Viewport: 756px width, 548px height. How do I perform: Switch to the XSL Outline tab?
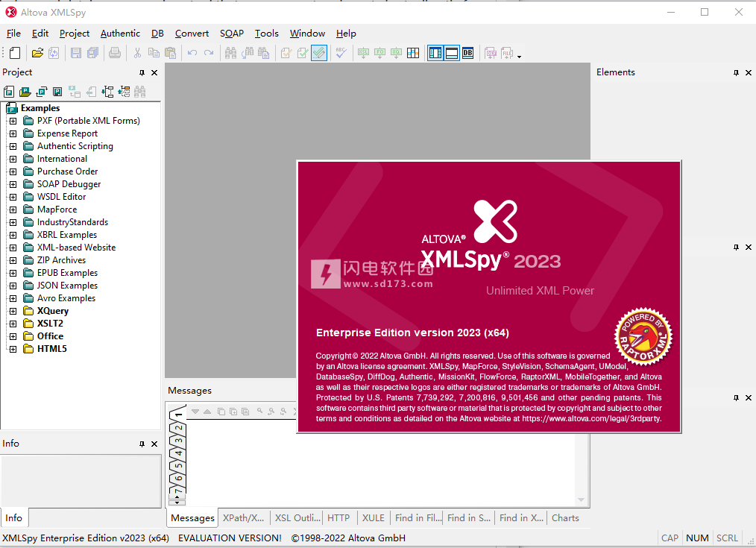point(297,517)
